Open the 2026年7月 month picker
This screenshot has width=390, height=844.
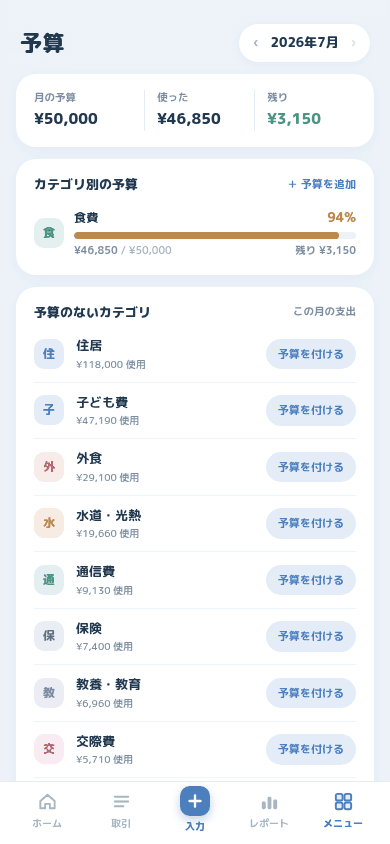304,43
